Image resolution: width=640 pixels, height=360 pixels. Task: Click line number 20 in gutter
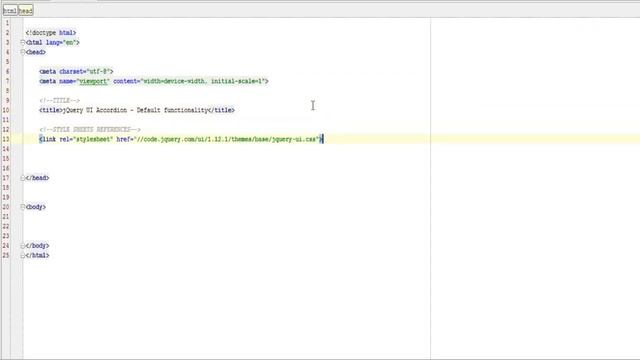point(6,207)
